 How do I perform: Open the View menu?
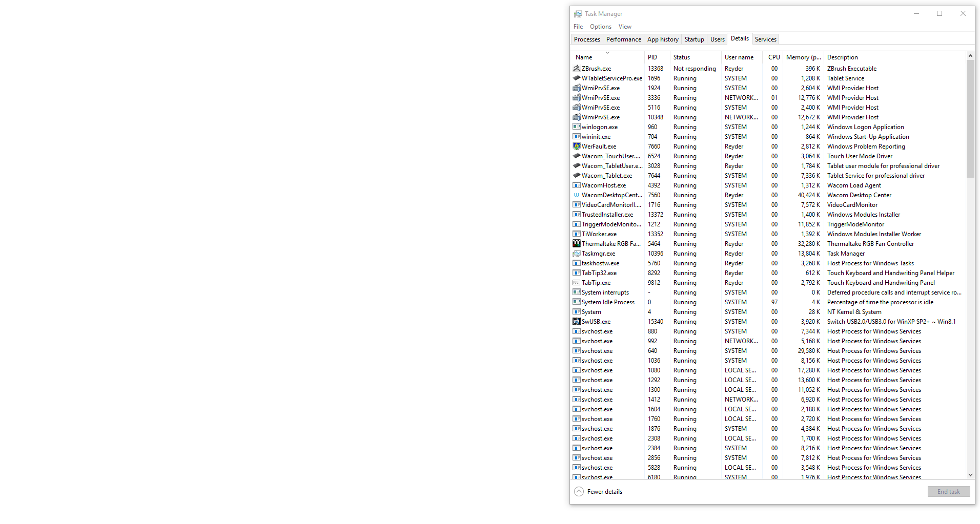tap(625, 27)
